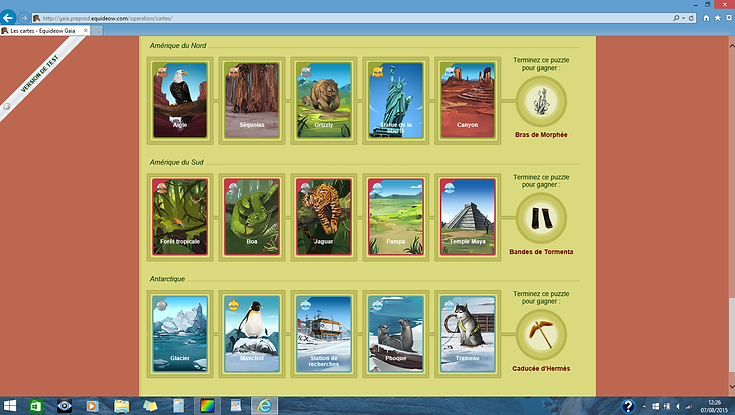Click the Bras de Morphée reward icon
This screenshot has height=415, width=735.
tap(541, 101)
